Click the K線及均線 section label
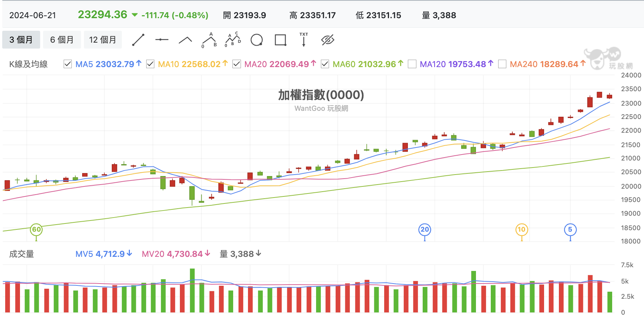644x318 pixels. click(28, 64)
